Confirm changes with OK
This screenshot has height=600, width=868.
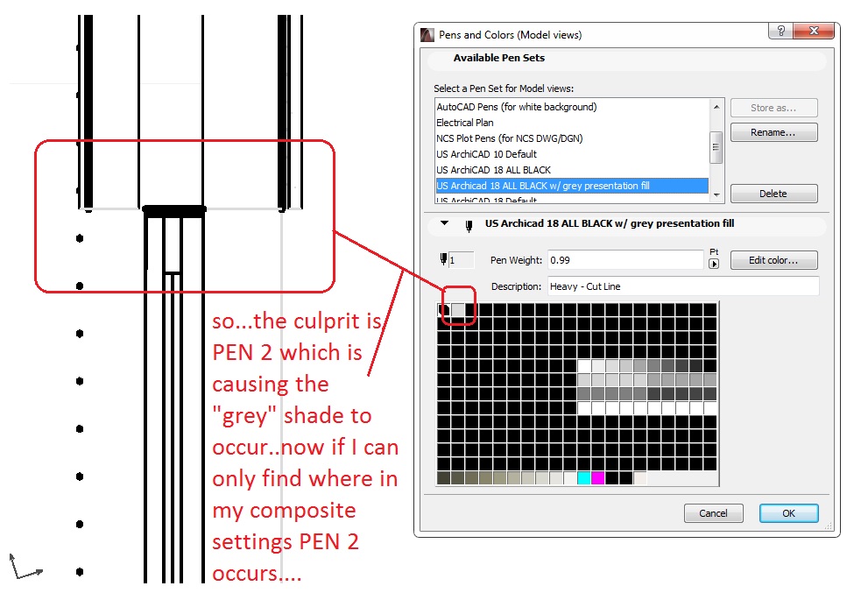[787, 512]
